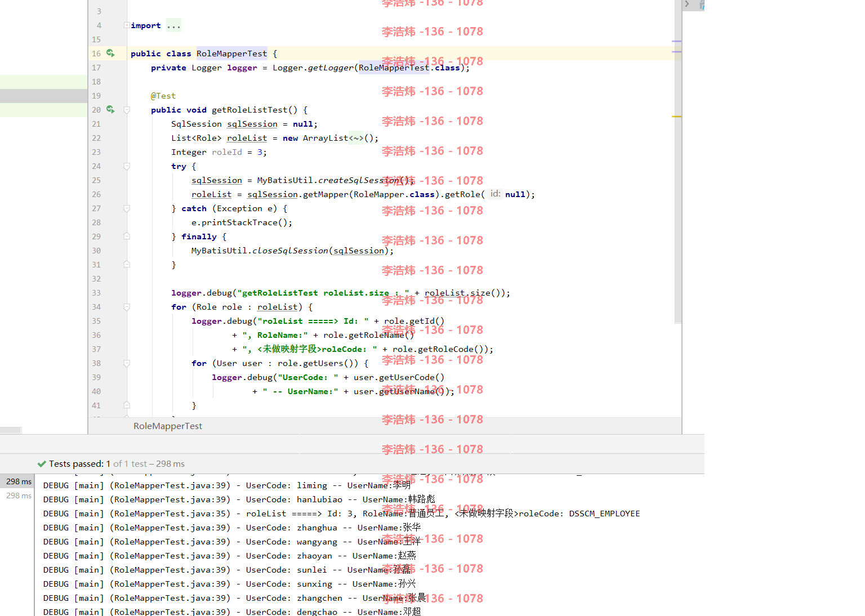Click e.printStackTrace() on line 28
Screen dimensions: 865x616
(x=242, y=222)
